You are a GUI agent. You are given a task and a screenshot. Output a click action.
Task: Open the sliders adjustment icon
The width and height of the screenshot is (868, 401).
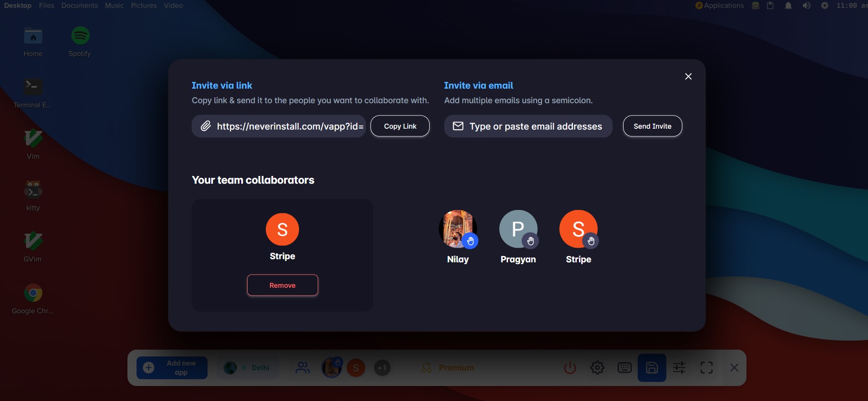[679, 367]
